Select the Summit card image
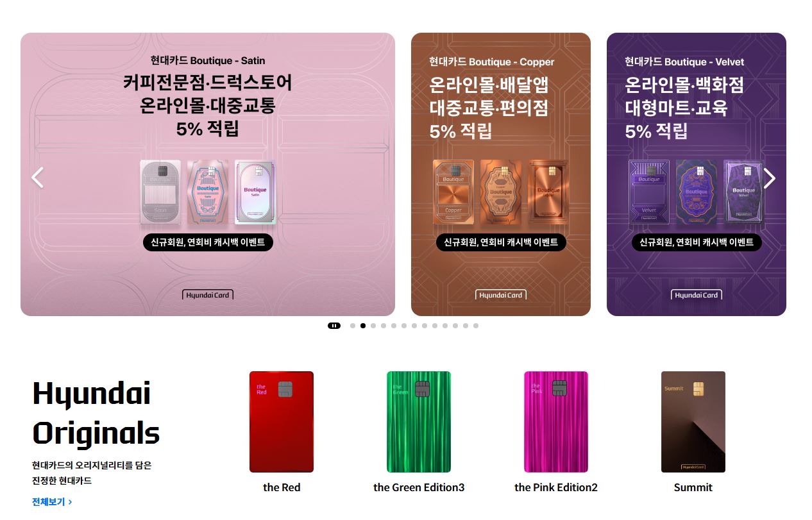Screen dimensions: 812x520 click(x=693, y=422)
